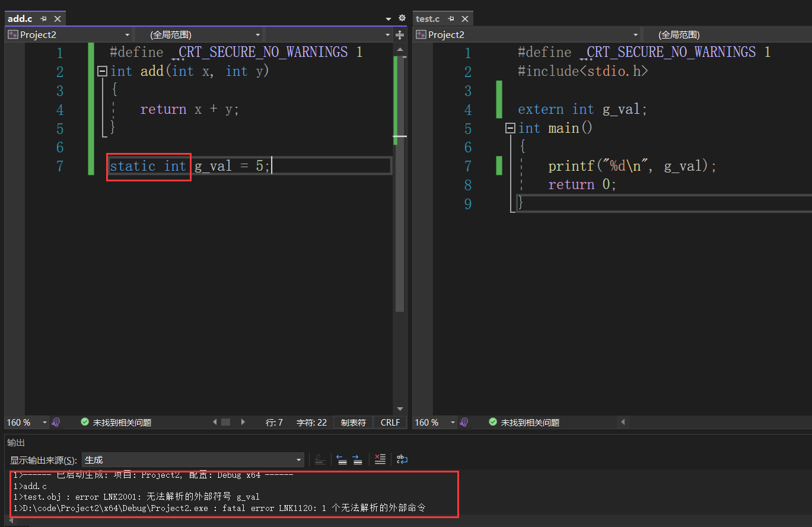The width and height of the screenshot is (812, 527).
Task: Click the line 7 indicator in the status bar
Action: tap(274, 423)
